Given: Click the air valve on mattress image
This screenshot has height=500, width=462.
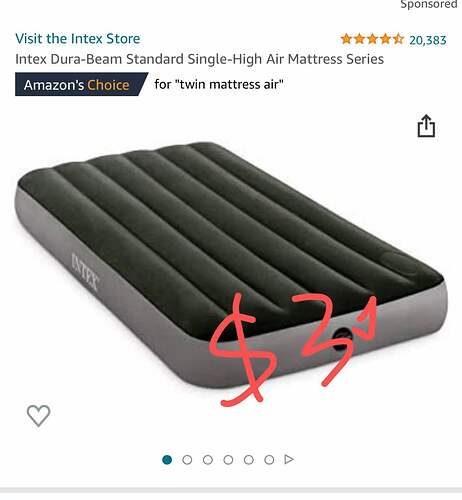Looking at the screenshot, I should tap(342, 338).
